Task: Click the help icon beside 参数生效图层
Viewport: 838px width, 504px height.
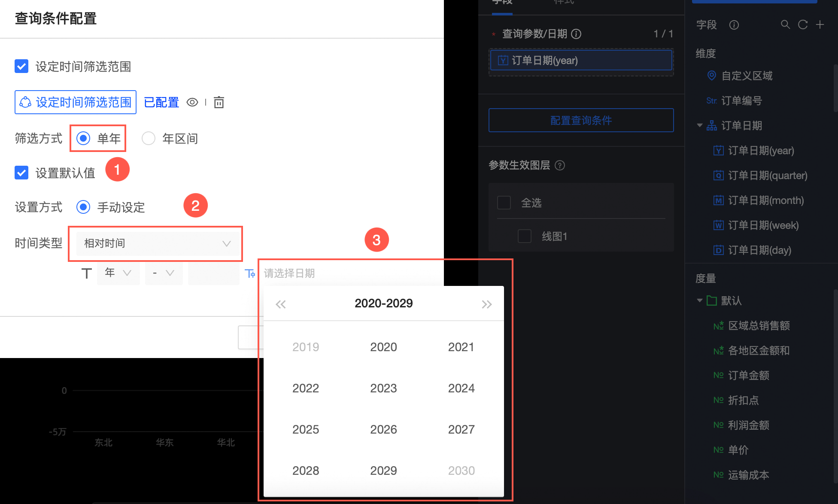Action: pos(560,165)
